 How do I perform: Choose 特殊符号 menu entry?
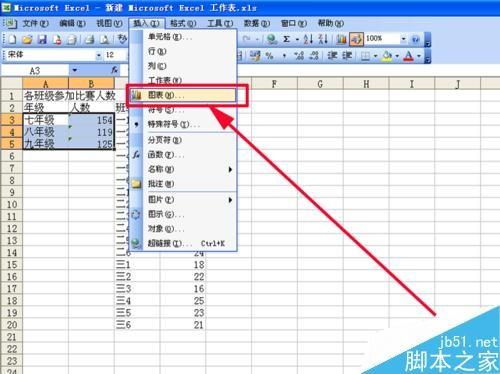pyautogui.click(x=183, y=125)
